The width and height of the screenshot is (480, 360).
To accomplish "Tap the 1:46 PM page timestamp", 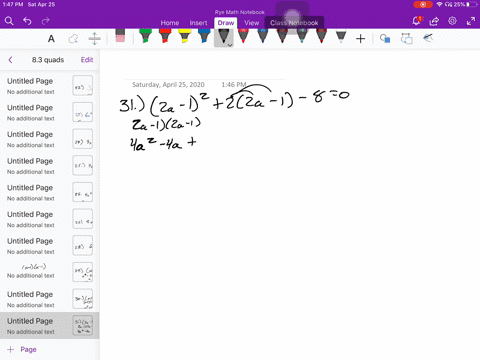I will [x=234, y=85].
